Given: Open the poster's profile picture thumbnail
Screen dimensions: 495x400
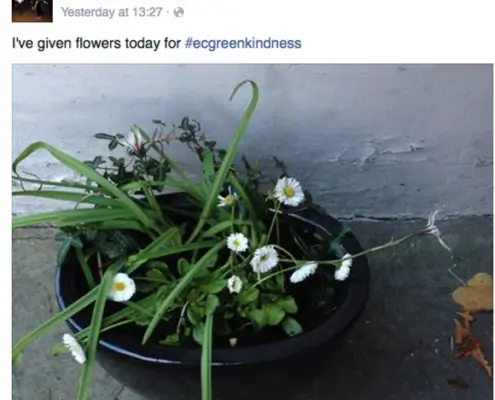Looking at the screenshot, I should 32,11.
